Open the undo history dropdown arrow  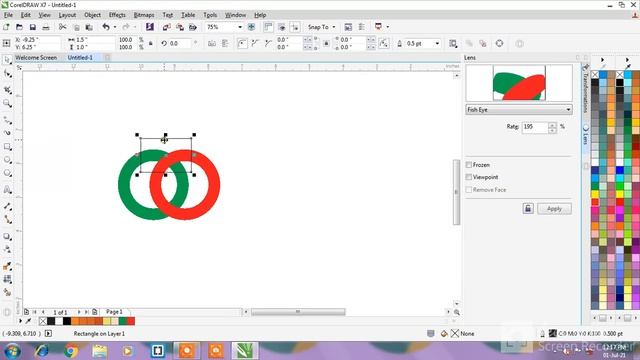[115, 27]
